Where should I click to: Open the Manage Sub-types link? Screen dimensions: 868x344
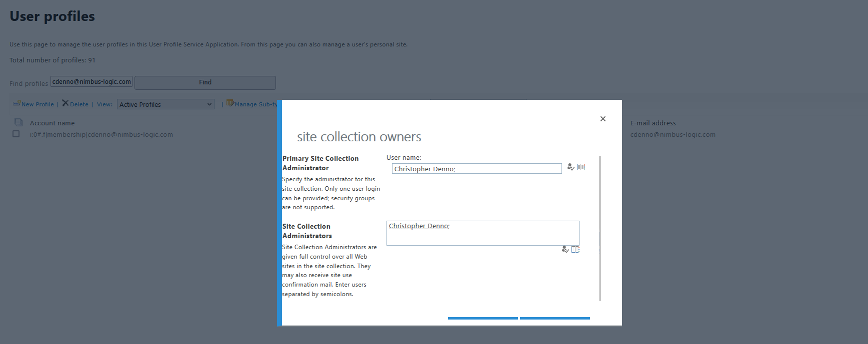tap(256, 104)
